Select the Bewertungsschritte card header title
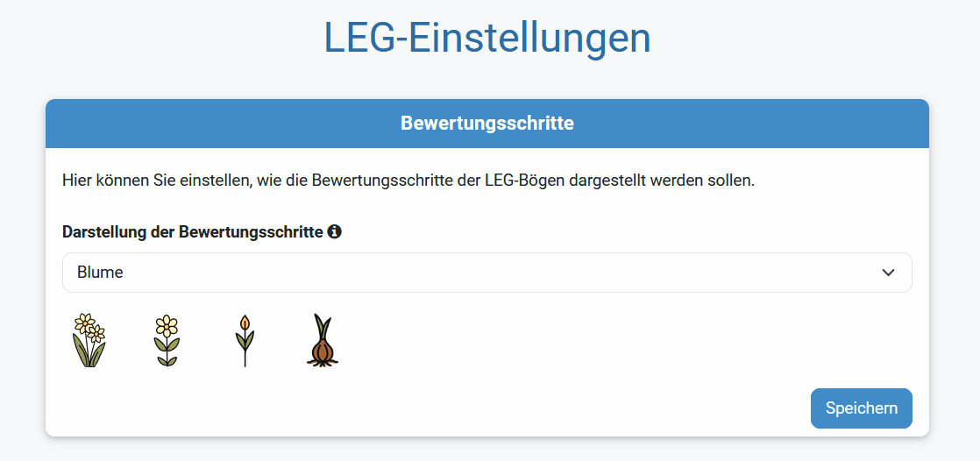Image resolution: width=980 pixels, height=461 pixels. (487, 124)
